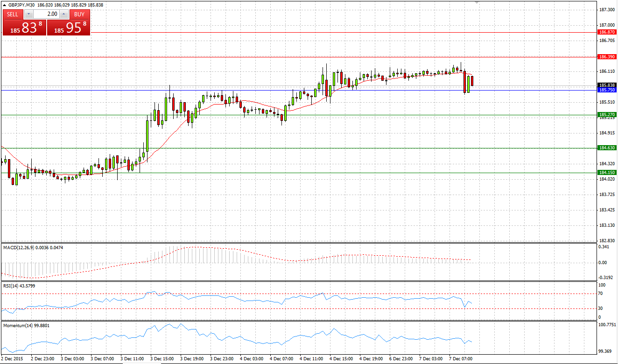Click the 3 Dec 15:00 time label
Image resolution: width=618 pixels, height=364 pixels.
(x=162, y=359)
